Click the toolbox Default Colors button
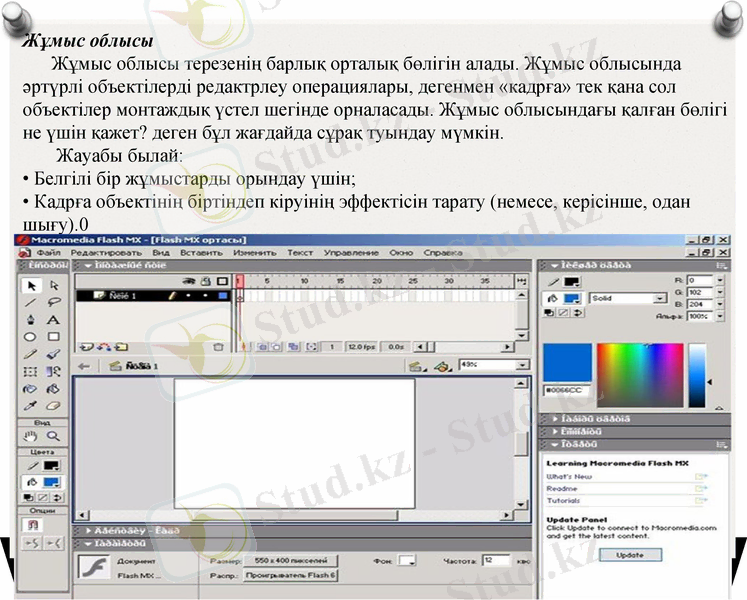747x600 pixels. coord(29,498)
